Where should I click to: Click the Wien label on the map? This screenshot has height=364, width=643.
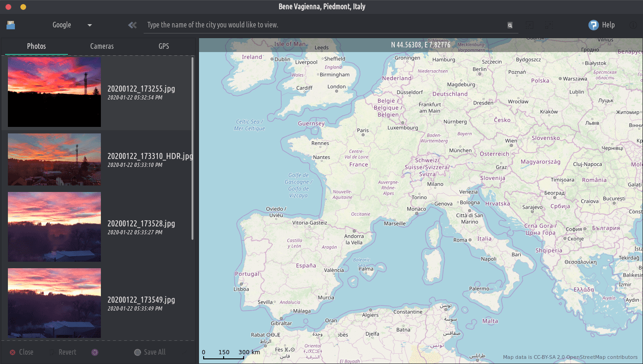point(511,140)
